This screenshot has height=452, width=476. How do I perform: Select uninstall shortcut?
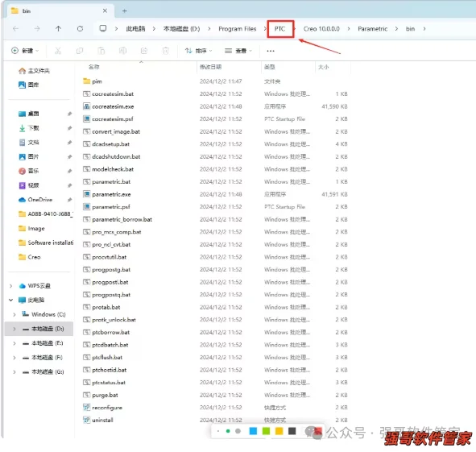pyautogui.click(x=98, y=421)
